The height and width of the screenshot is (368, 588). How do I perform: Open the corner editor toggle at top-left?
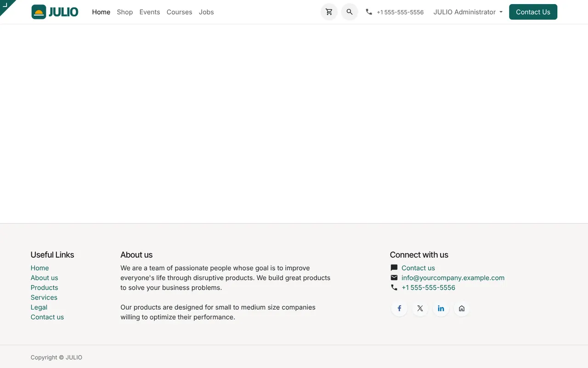[x=6, y=5]
